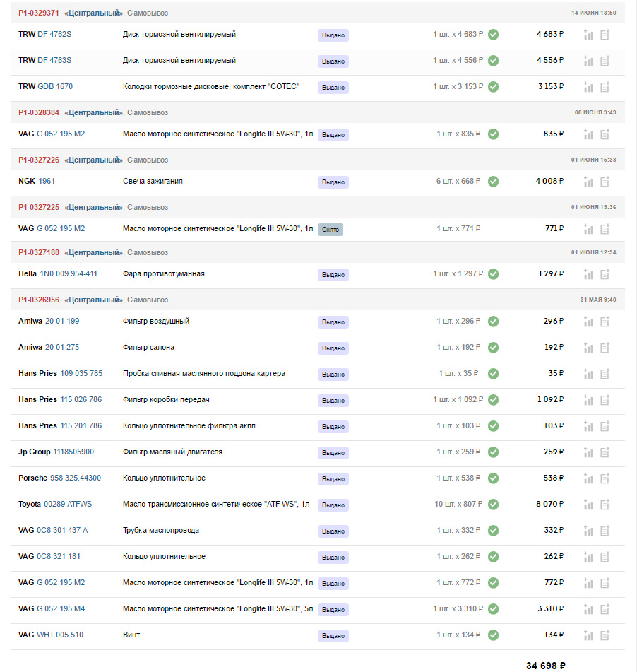Open order P1-0328384

coord(39,112)
